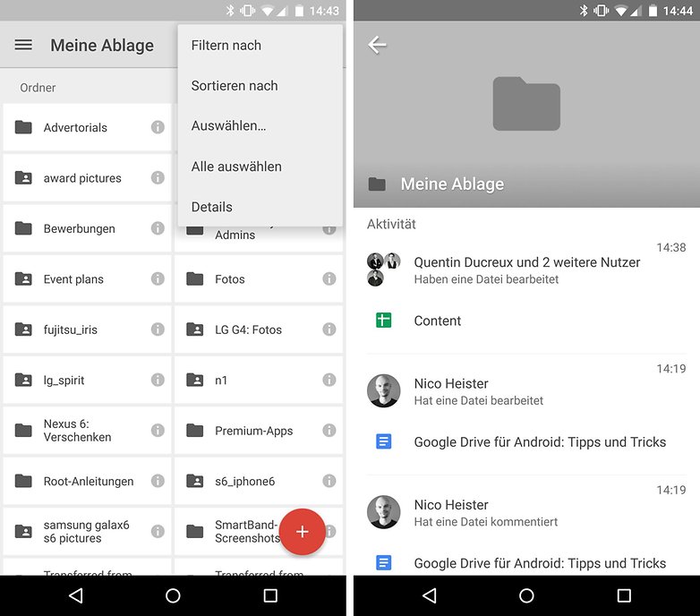Open the Premium-Apps folder

tap(259, 431)
